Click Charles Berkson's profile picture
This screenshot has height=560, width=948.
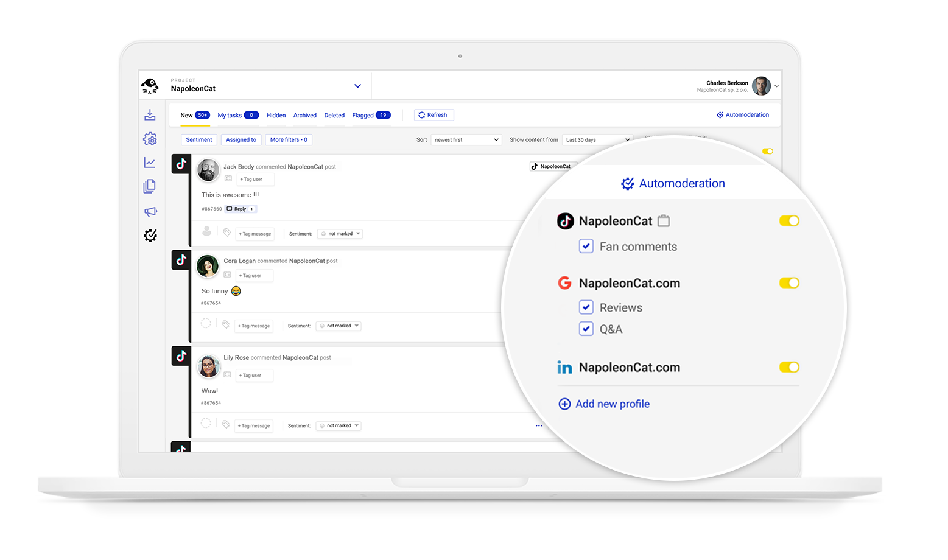(761, 86)
